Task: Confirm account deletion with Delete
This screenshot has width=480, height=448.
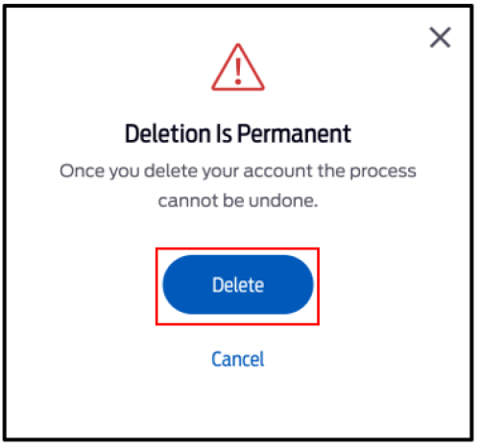Action: tap(238, 285)
